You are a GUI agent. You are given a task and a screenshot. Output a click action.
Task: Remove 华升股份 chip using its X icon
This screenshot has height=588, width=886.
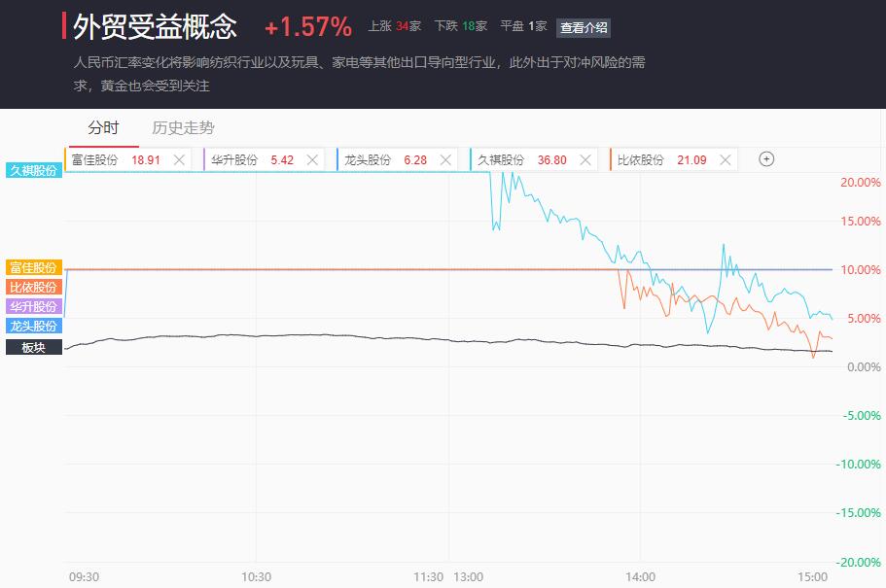click(x=312, y=159)
